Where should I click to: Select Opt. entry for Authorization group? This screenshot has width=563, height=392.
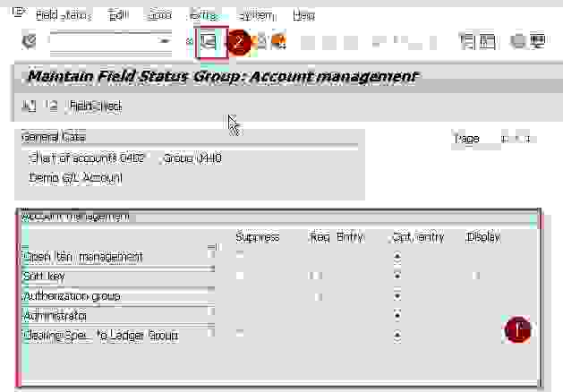(397, 296)
